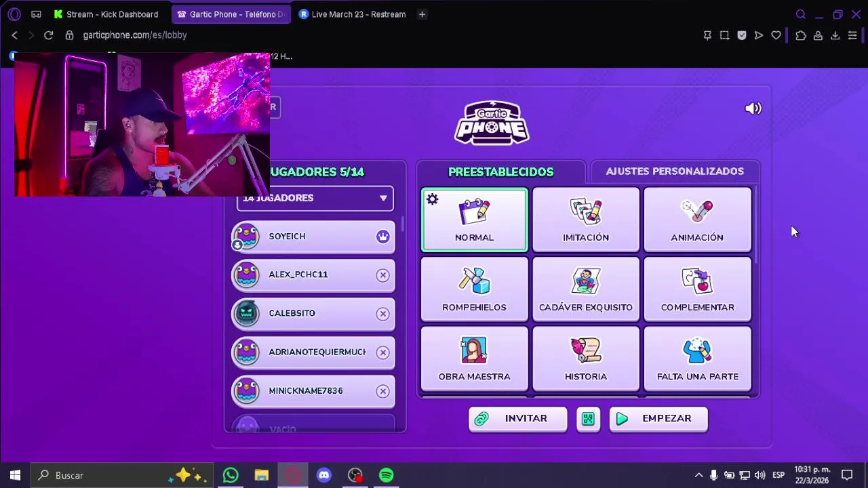Click the taskbar Buscar search box
Viewport: 868px width, 488px height.
point(121,475)
